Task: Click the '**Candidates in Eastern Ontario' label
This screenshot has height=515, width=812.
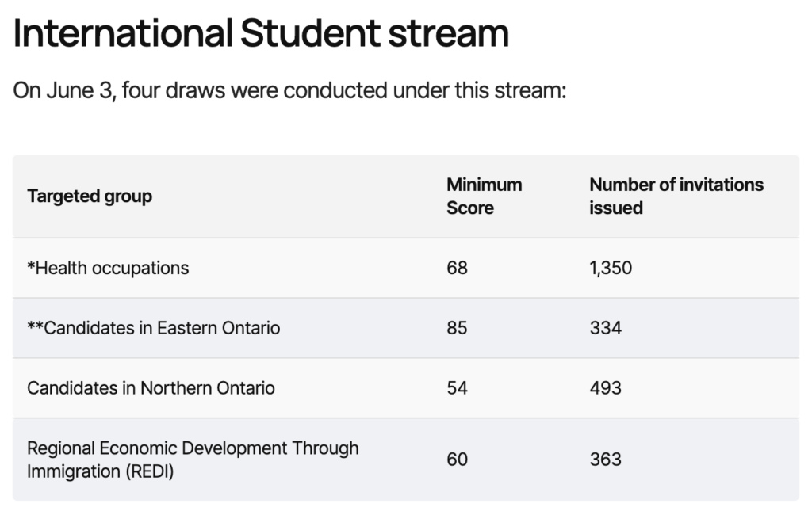Action: click(x=153, y=328)
